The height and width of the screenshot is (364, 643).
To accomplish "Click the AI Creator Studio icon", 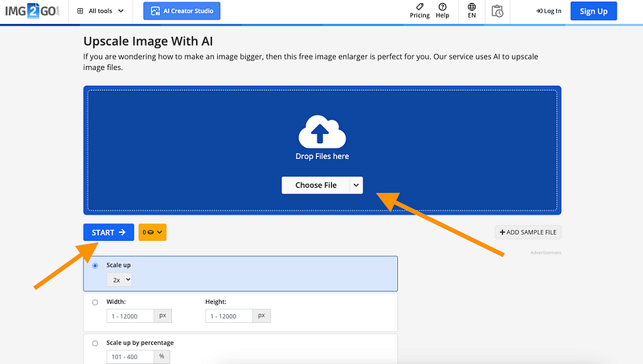I will pyautogui.click(x=156, y=11).
